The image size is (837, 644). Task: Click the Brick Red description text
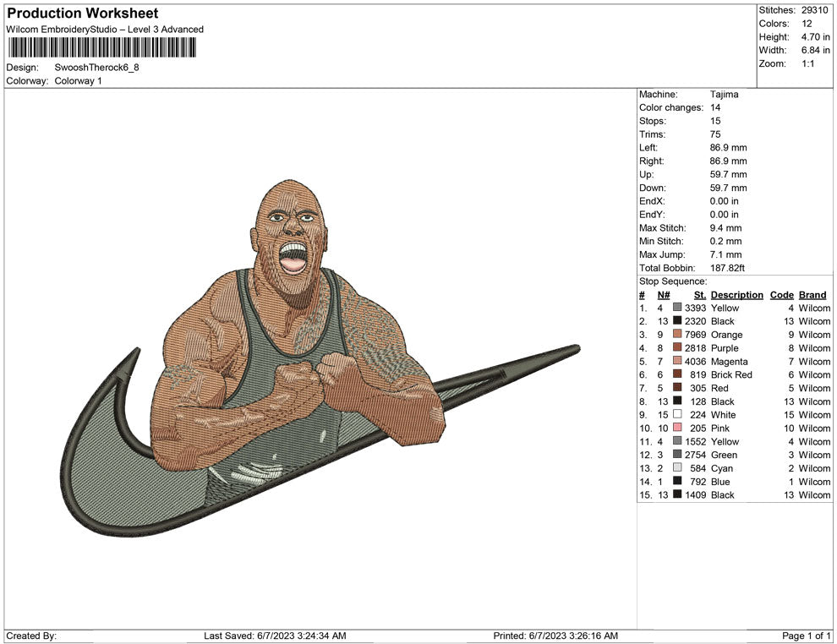point(731,374)
